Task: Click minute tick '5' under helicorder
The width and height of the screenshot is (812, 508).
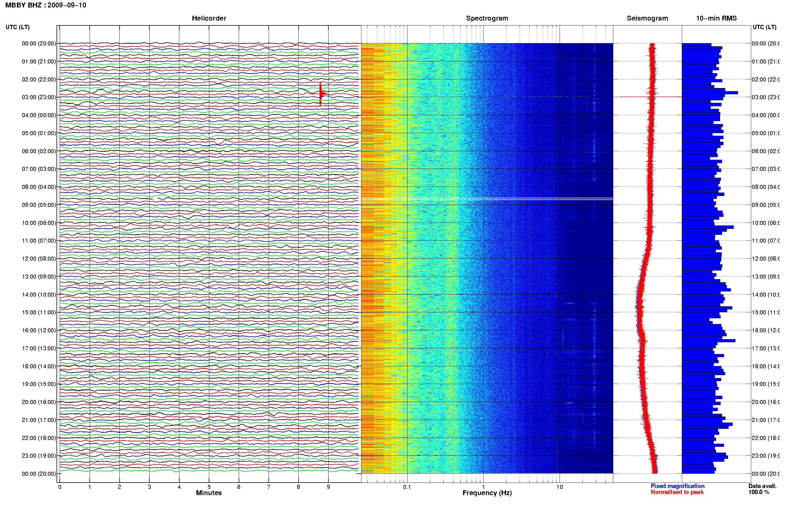Action: pyautogui.click(x=209, y=487)
